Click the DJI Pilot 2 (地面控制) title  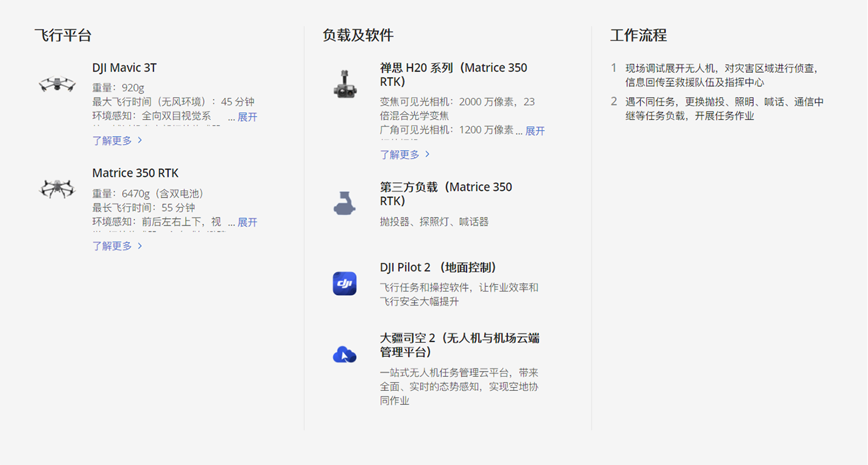[x=439, y=268]
